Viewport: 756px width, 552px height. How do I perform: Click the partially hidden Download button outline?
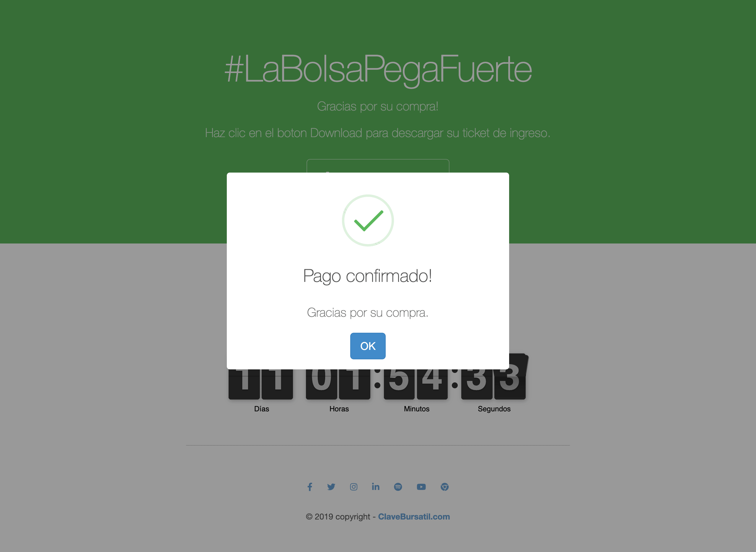(x=378, y=166)
